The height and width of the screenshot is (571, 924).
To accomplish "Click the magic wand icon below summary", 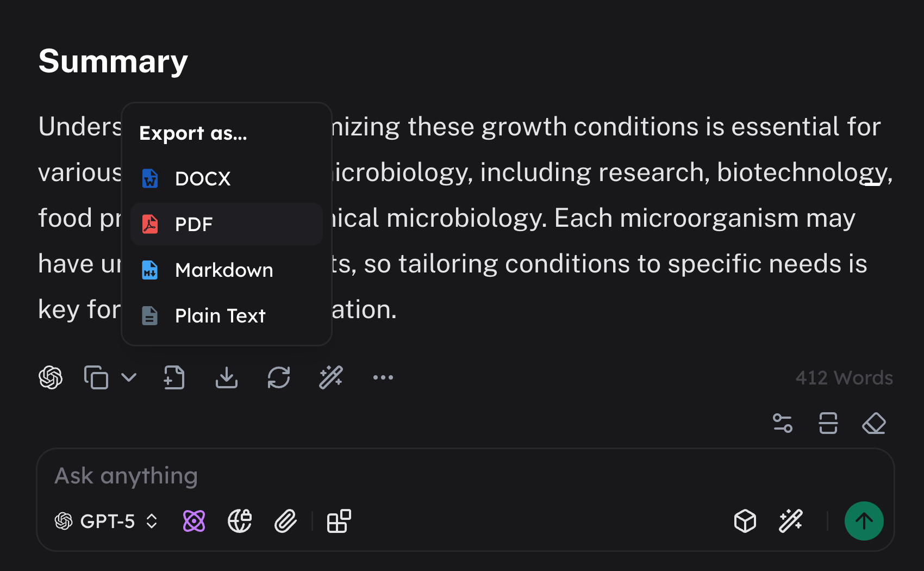I will (331, 377).
